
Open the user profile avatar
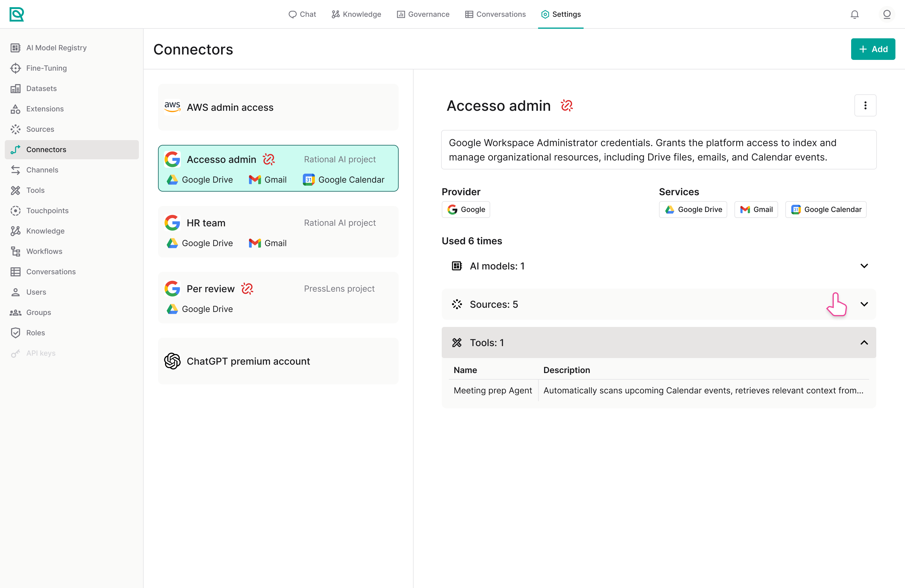coord(886,14)
